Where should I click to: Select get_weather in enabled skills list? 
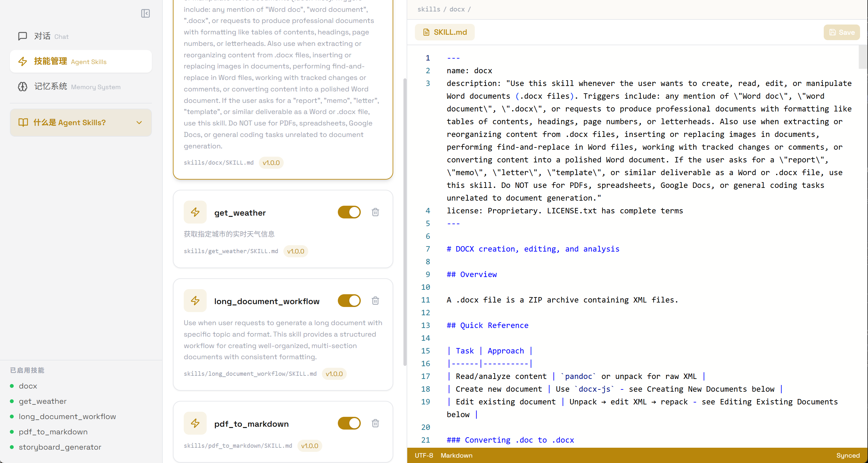tap(42, 401)
